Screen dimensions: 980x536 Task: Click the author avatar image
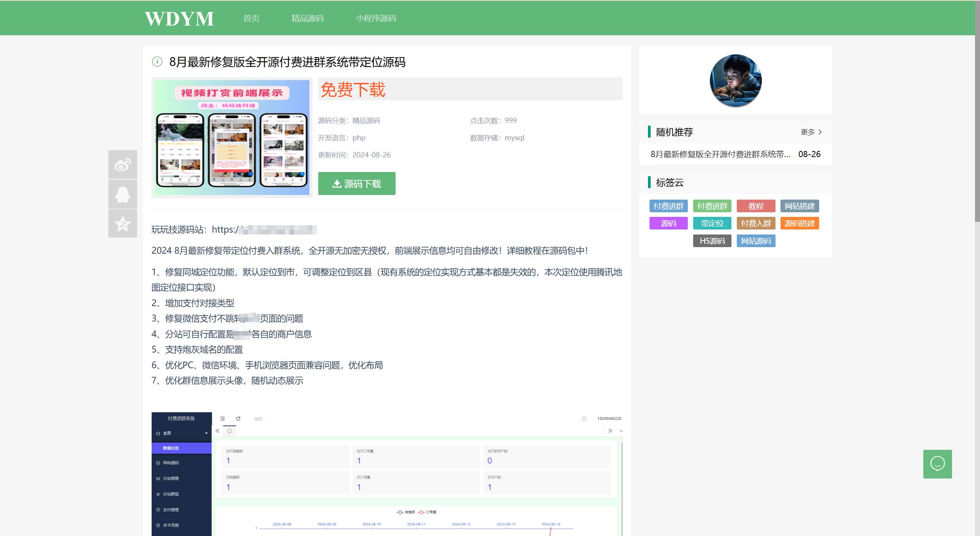coord(735,80)
